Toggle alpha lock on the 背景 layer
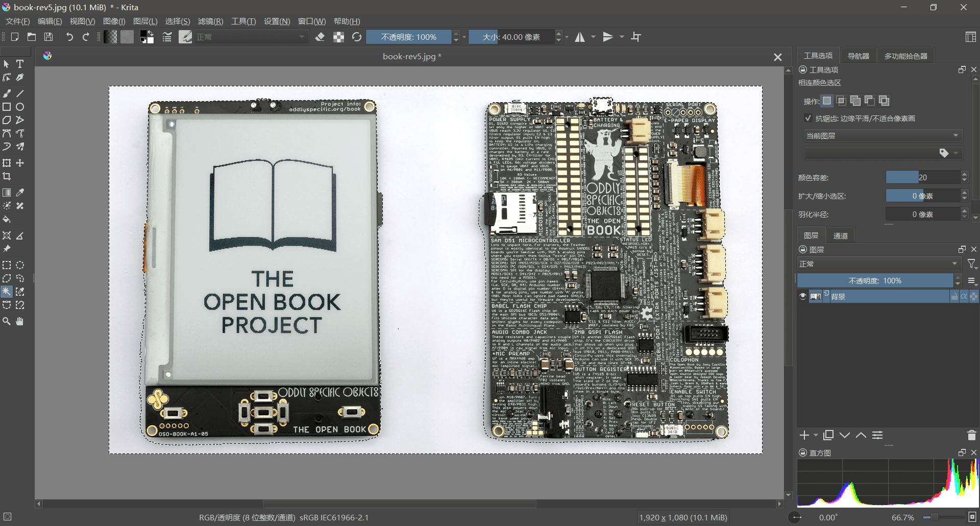980x526 pixels. click(964, 296)
